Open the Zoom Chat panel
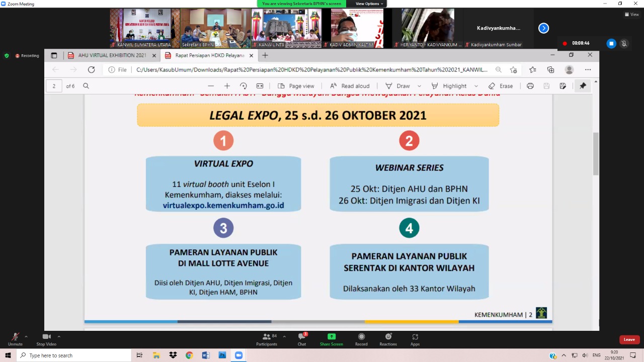The height and width of the screenshot is (362, 644). tap(302, 339)
